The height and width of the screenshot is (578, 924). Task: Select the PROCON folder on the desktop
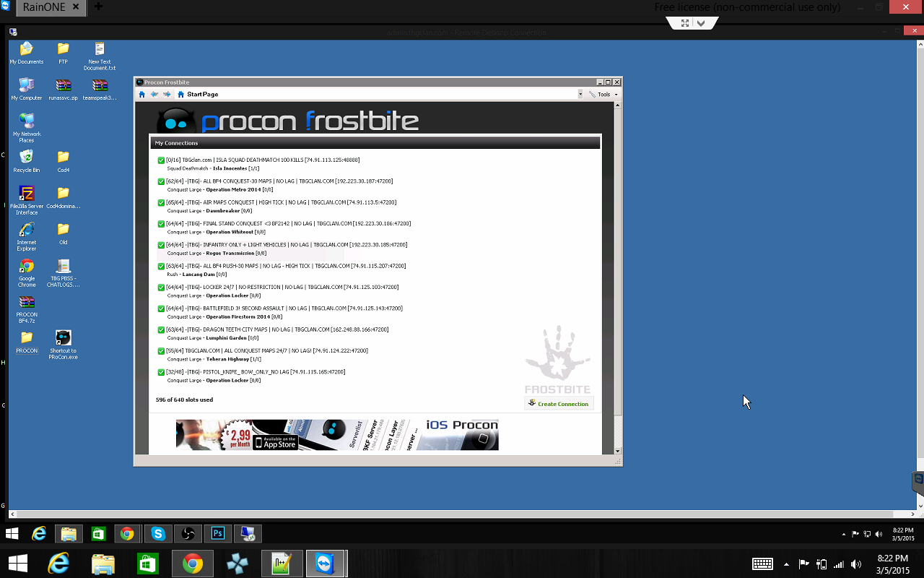(27, 342)
